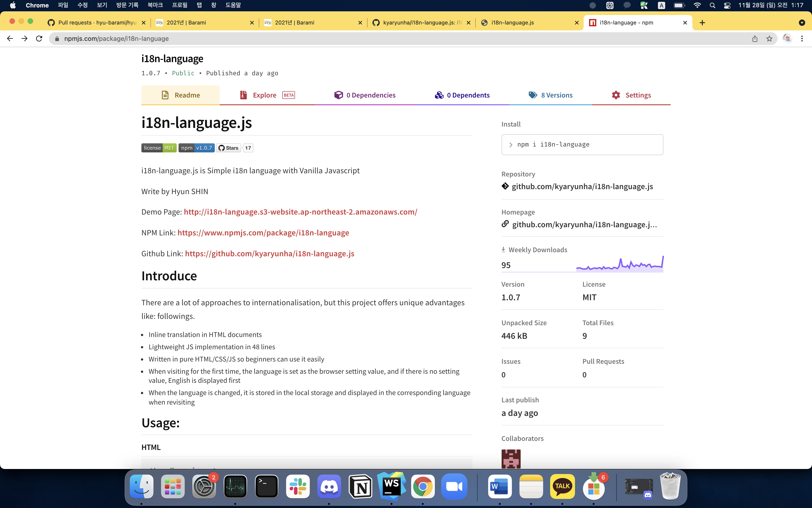The width and height of the screenshot is (812, 508).
Task: Open the Demo Page amazonaws link
Action: click(x=300, y=212)
